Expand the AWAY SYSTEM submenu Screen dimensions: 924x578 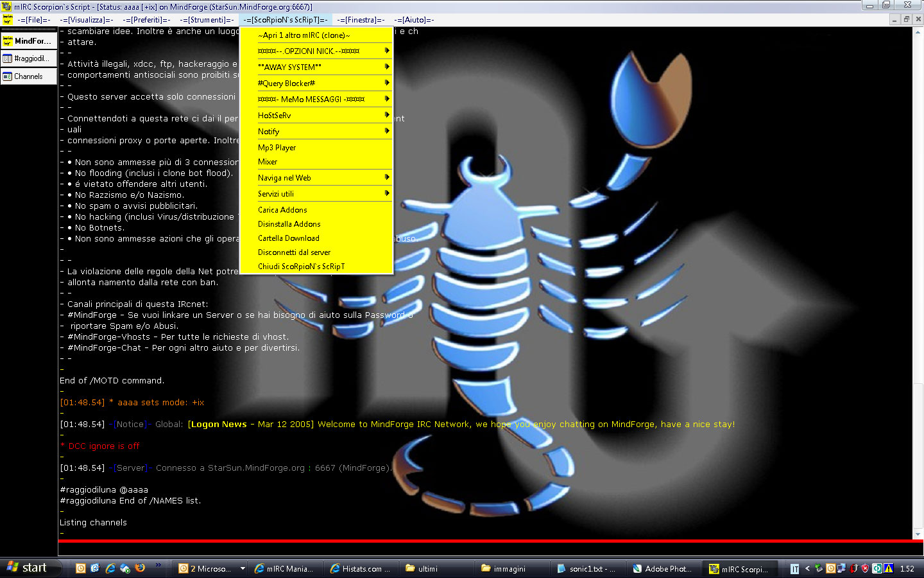pos(316,67)
